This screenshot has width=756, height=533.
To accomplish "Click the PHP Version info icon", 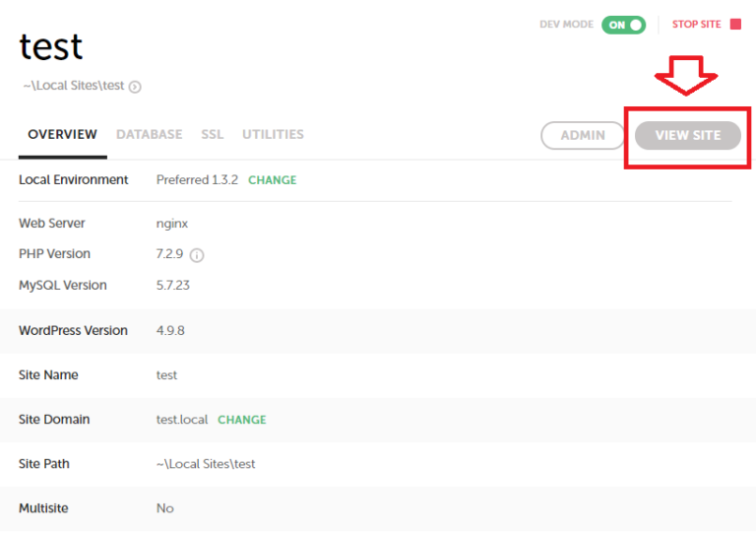I will pyautogui.click(x=197, y=255).
